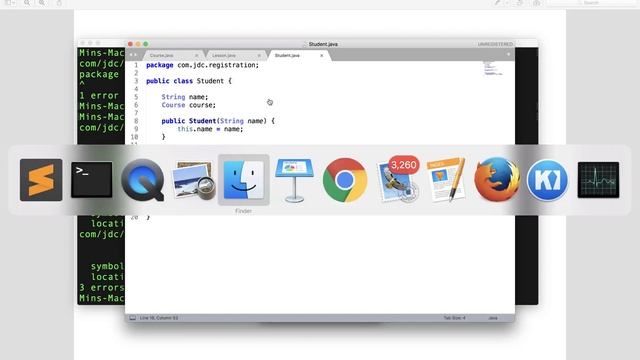Click the UNREGISTERED label in title bar
Image resolution: width=640 pixels, height=360 pixels.
[x=495, y=44]
